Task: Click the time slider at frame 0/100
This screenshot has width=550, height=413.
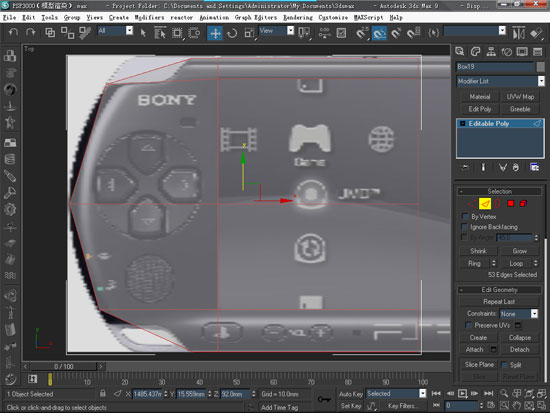Action: (63, 367)
